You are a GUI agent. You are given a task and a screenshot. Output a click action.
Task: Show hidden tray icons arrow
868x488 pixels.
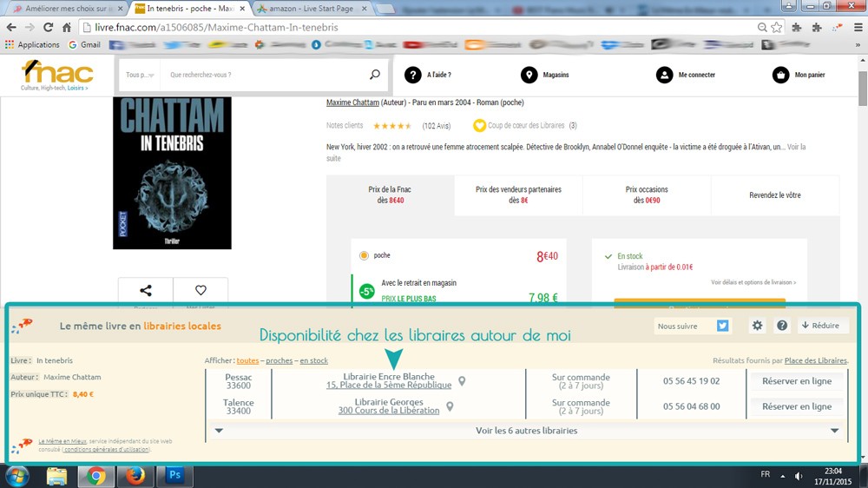782,476
